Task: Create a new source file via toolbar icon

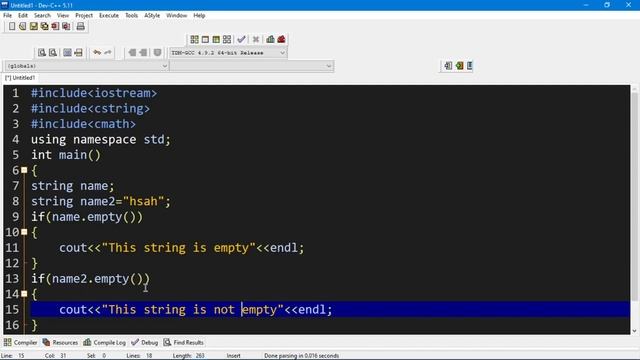Action: [12, 27]
